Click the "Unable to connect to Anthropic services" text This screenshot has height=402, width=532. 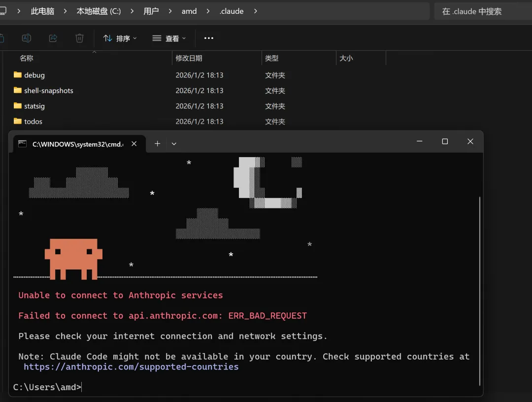click(x=121, y=295)
